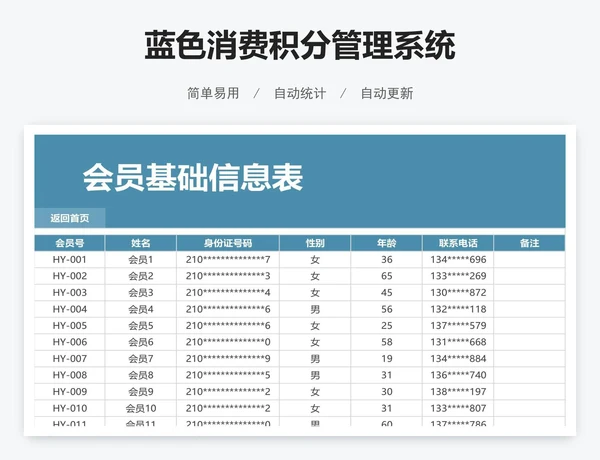600x460 pixels.
Task: Click cell HY-004
Action: pos(70,309)
